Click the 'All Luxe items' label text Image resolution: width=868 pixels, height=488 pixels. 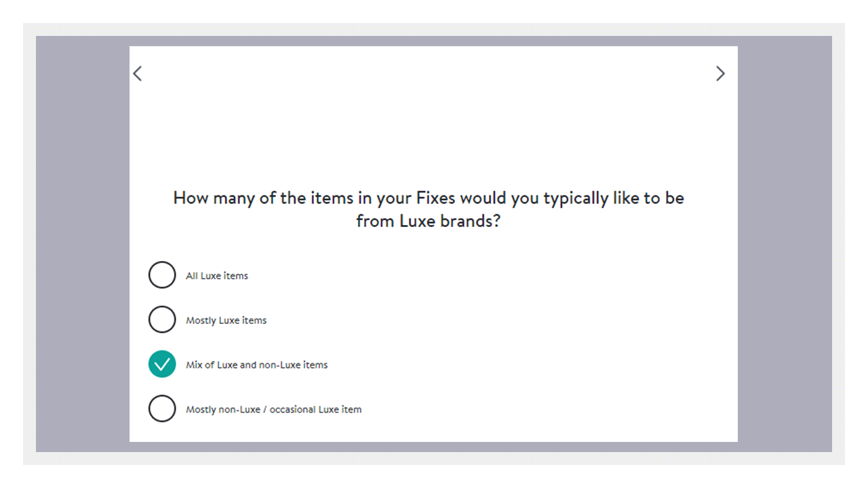tap(217, 276)
